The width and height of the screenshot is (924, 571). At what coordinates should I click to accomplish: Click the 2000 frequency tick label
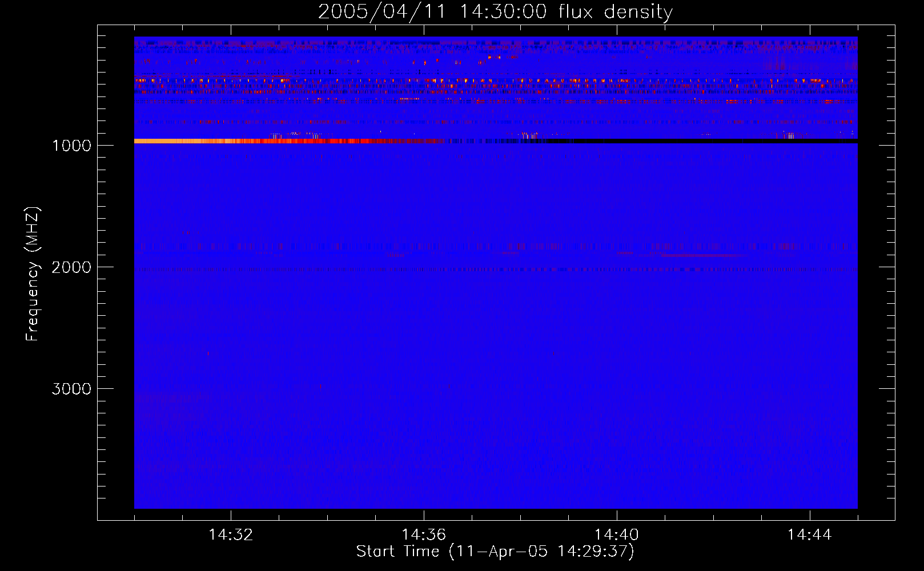71,267
